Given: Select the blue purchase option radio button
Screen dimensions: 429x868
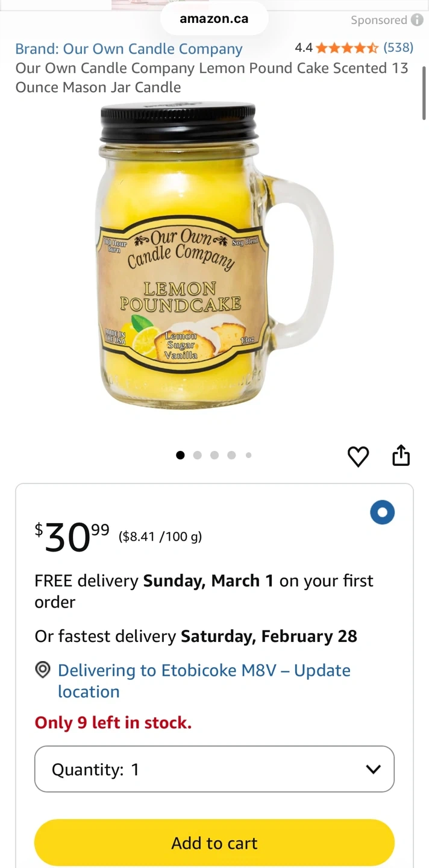Looking at the screenshot, I should pos(382,513).
